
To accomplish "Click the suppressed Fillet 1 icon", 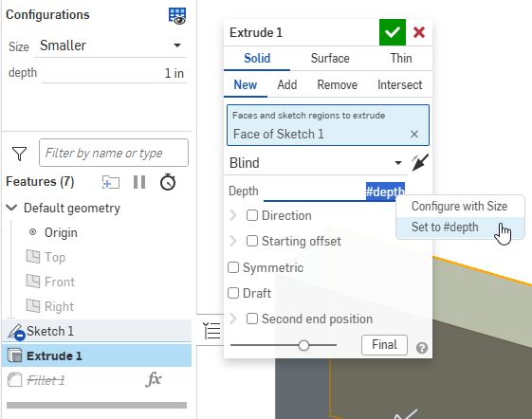I will click(14, 379).
